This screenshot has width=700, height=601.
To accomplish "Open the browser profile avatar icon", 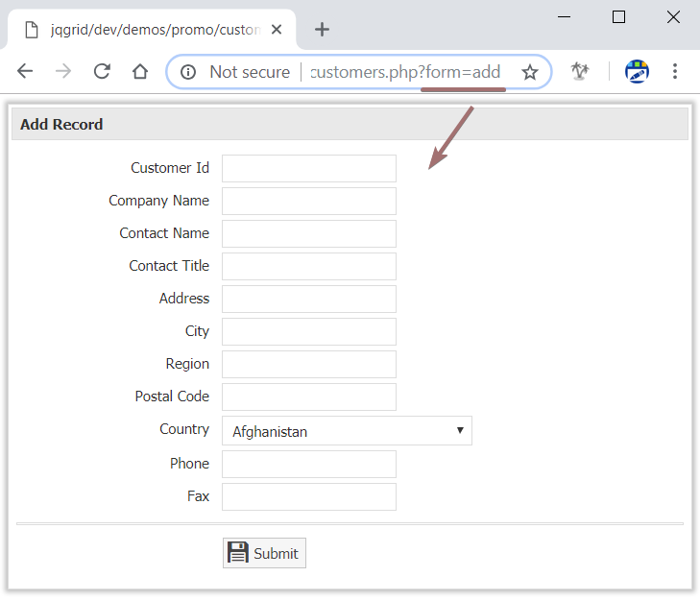I will pyautogui.click(x=637, y=72).
